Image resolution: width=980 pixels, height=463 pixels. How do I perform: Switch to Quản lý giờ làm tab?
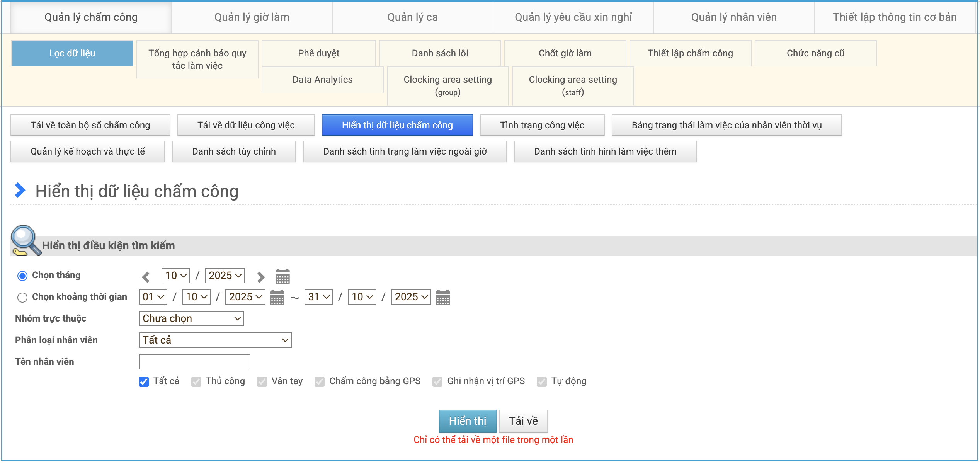[x=252, y=17]
